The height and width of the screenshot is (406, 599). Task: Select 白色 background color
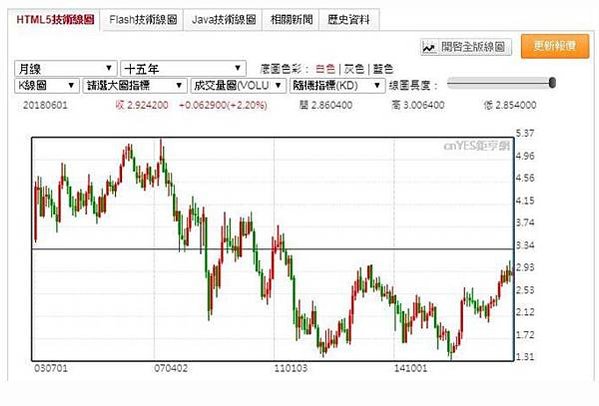[x=325, y=69]
